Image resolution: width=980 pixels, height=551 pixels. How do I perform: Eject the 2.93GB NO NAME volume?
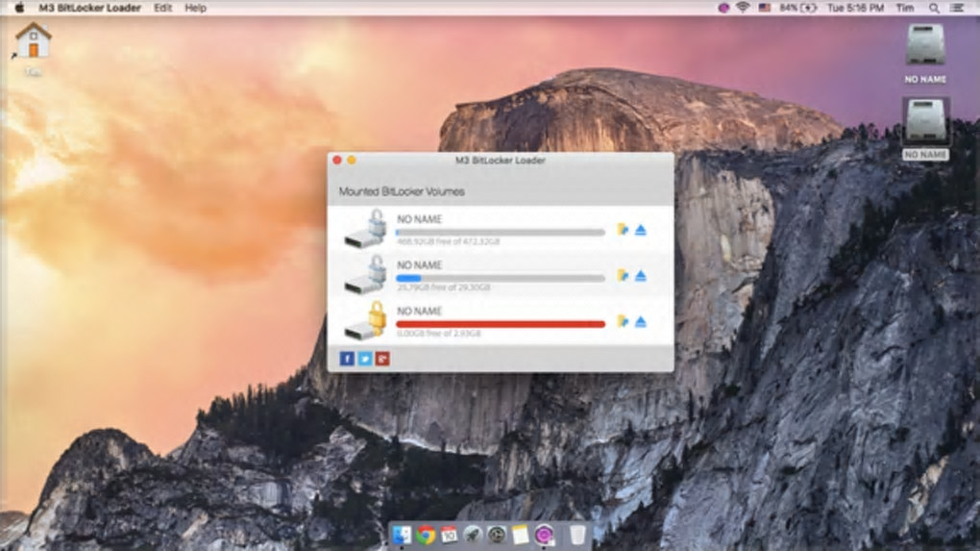pos(641,322)
